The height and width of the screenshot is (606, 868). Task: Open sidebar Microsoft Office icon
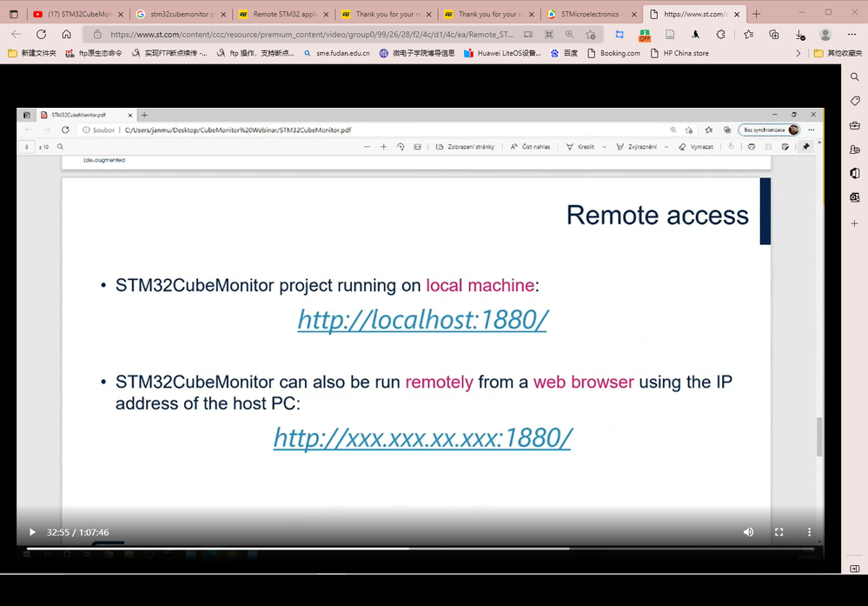tap(855, 173)
